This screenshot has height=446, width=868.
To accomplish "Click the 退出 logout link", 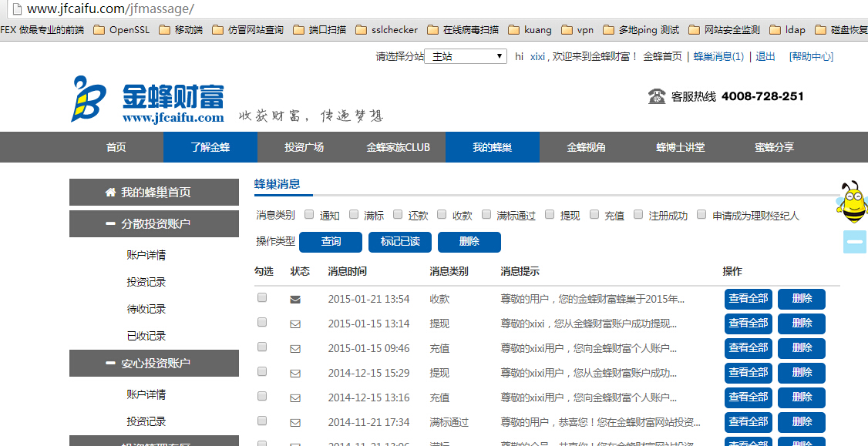I will click(x=765, y=56).
